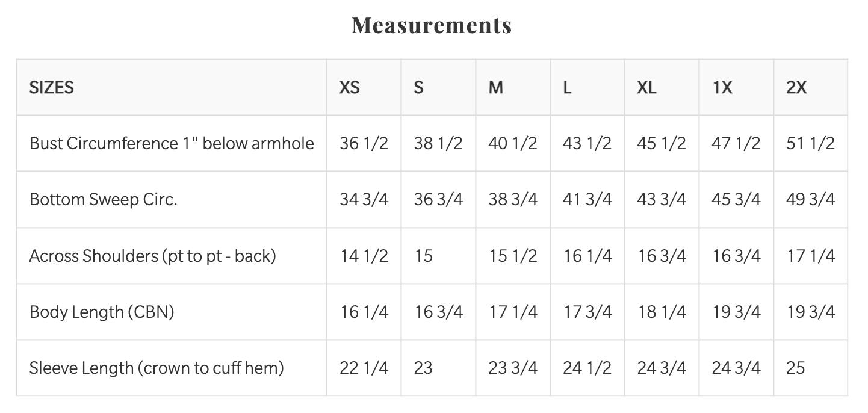Select the S shoulders value 15
The height and width of the screenshot is (413, 868).
424,256
